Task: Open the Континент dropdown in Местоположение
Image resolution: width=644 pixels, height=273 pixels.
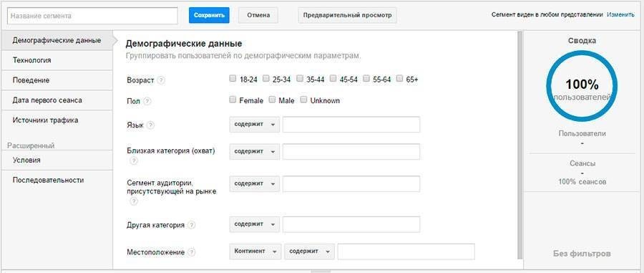Action: pyautogui.click(x=255, y=252)
